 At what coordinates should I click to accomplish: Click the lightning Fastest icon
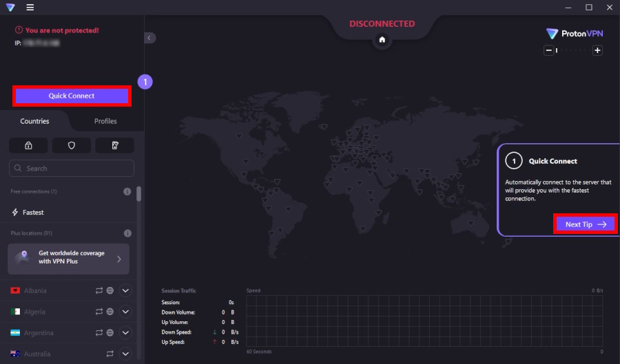pos(15,213)
